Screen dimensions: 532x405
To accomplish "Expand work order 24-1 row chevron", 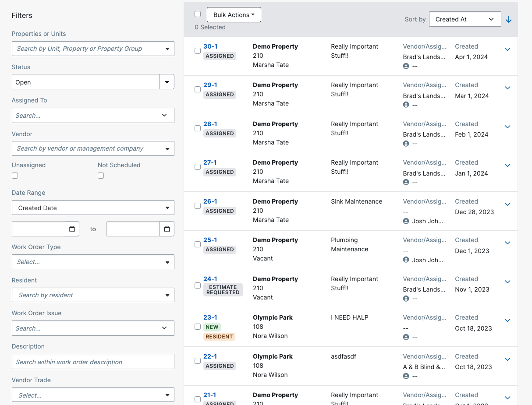I will point(507,282).
